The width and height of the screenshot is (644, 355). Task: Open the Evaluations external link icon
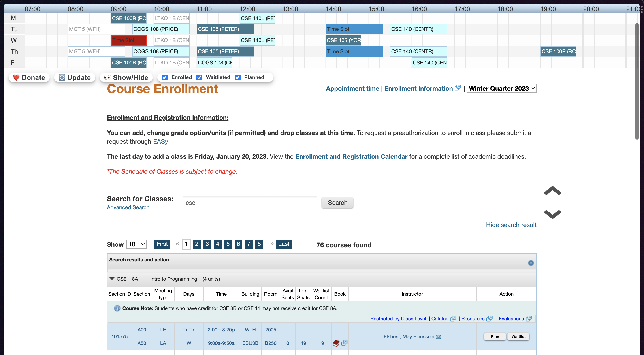pos(529,319)
